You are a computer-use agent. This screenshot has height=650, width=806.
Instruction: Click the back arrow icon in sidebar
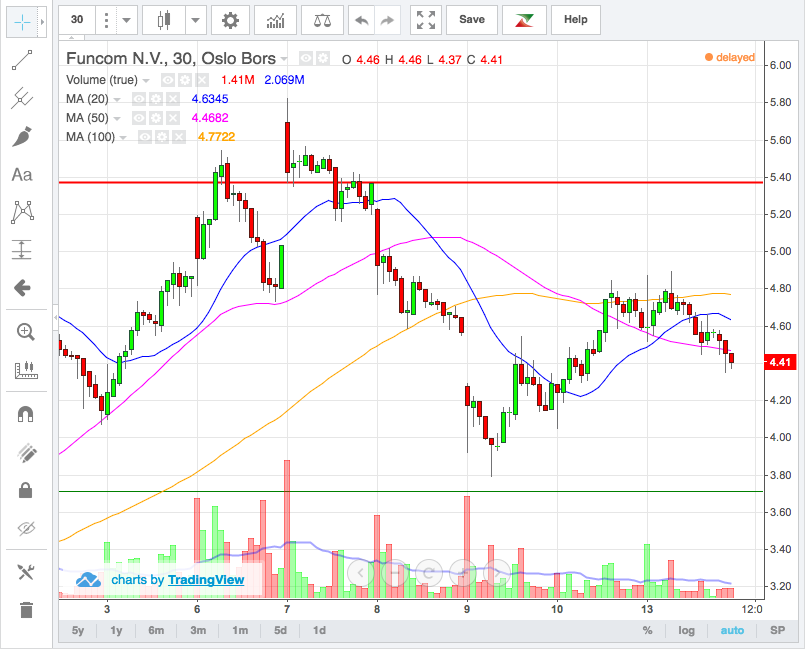pyautogui.click(x=22, y=288)
